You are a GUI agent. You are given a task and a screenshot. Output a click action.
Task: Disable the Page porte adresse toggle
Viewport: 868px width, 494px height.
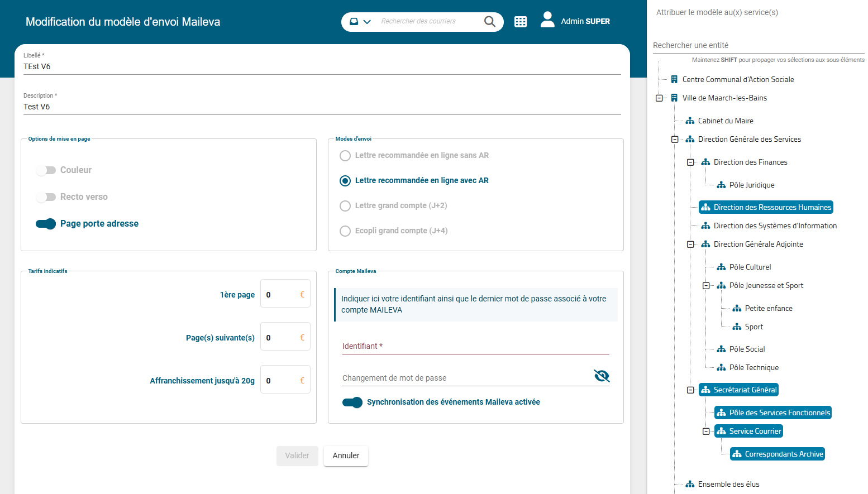tap(46, 224)
